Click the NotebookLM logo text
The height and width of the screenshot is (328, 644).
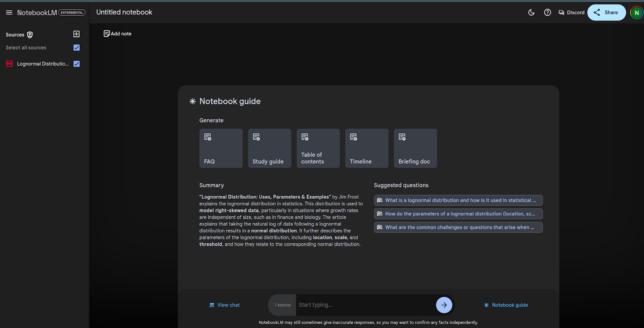[x=37, y=12]
